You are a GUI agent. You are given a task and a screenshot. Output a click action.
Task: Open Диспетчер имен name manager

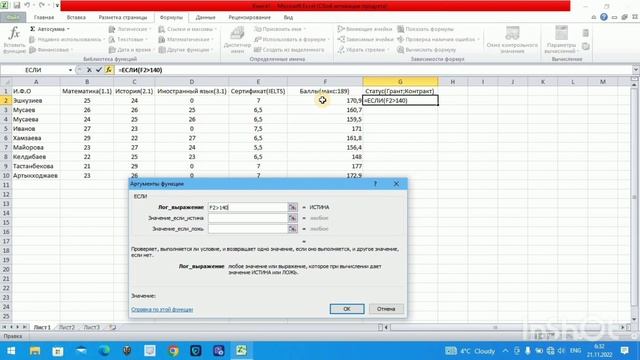(237, 40)
